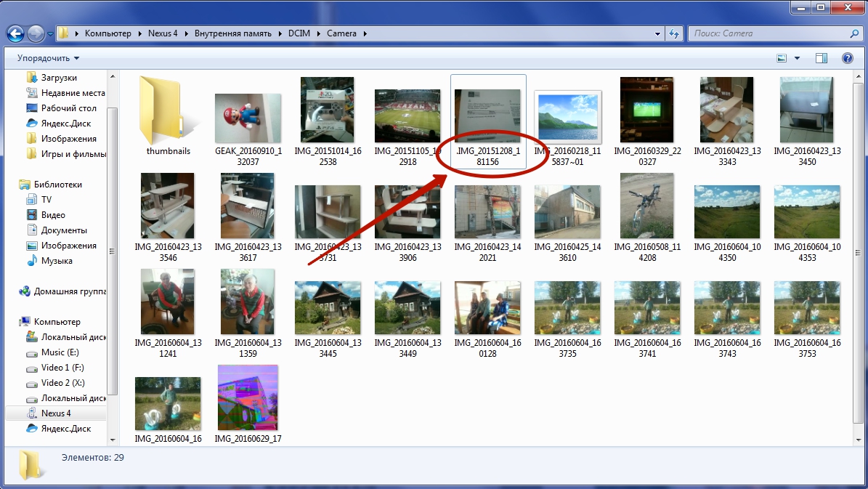The height and width of the screenshot is (489, 868).
Task: Select Внутренняя память in address path
Action: tap(232, 33)
